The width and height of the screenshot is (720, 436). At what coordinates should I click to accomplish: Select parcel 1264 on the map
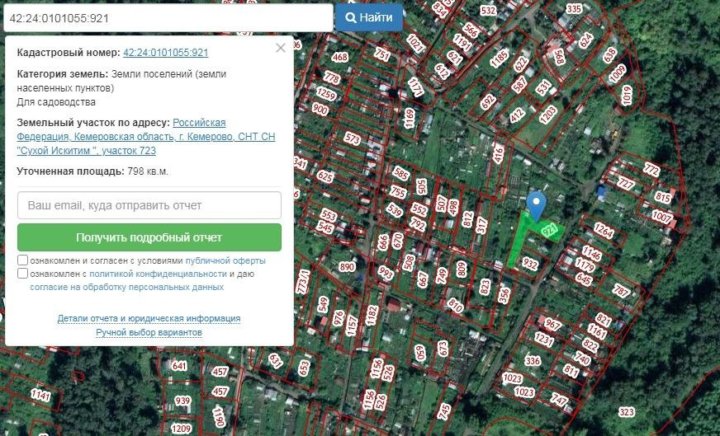(x=603, y=232)
